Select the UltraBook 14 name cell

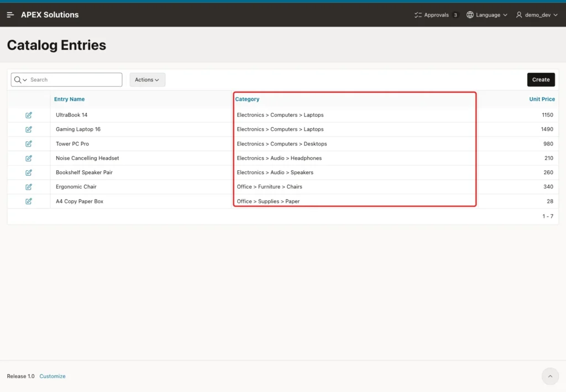click(71, 115)
